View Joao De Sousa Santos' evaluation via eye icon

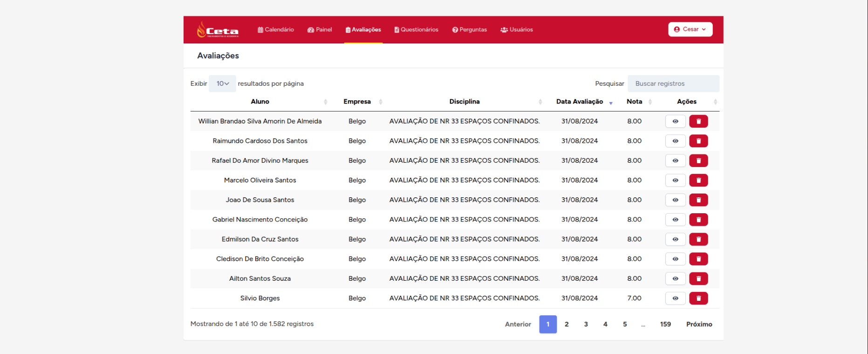click(x=675, y=200)
